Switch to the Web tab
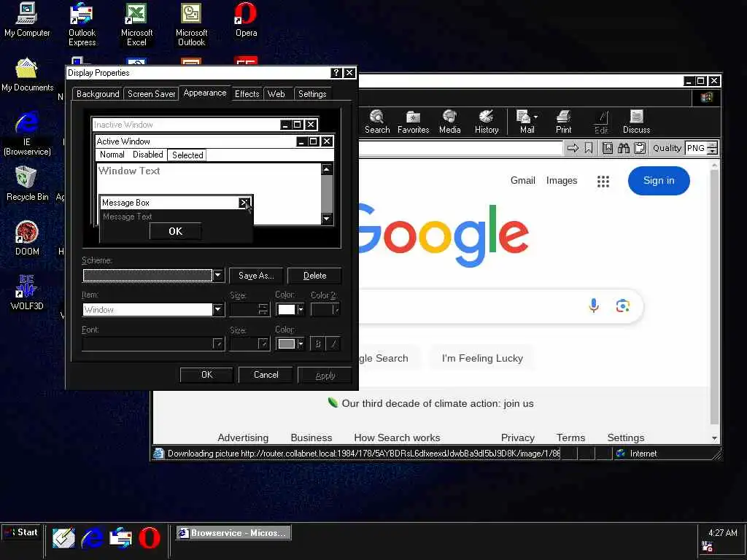Image resolution: width=747 pixels, height=560 pixels. (x=276, y=94)
